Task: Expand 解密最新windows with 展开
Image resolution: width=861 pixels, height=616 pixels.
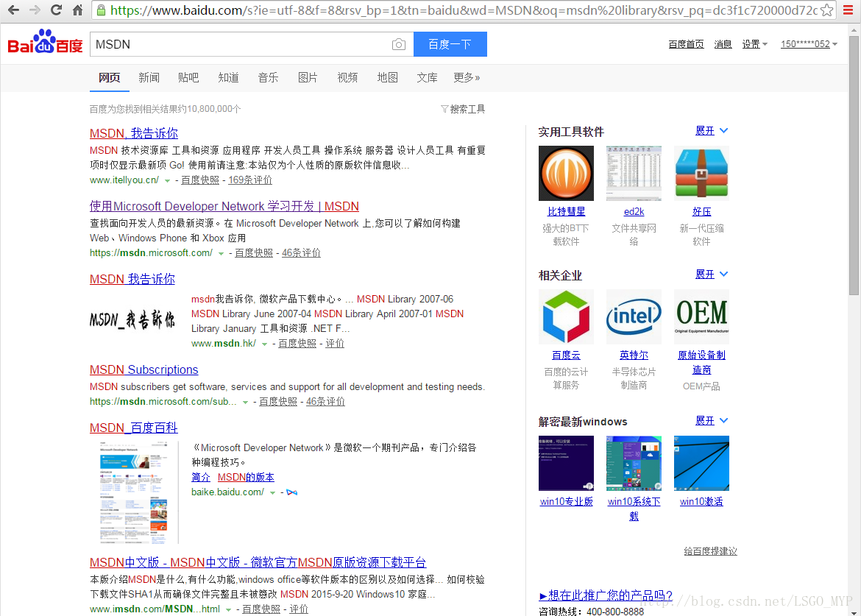Action: tap(712, 420)
